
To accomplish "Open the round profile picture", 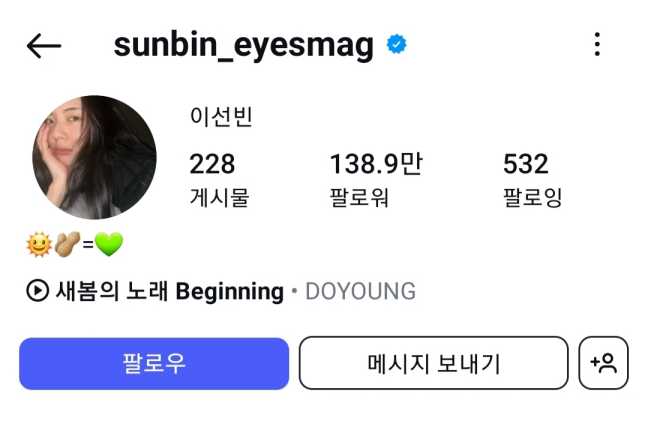I will pyautogui.click(x=94, y=157).
